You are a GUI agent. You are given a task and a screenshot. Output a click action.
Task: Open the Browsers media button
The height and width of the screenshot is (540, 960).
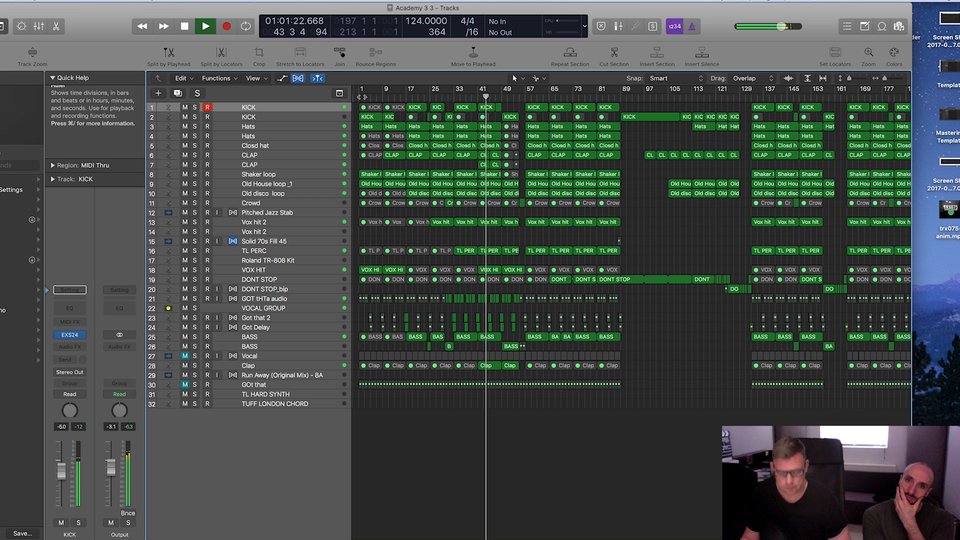[x=899, y=26]
